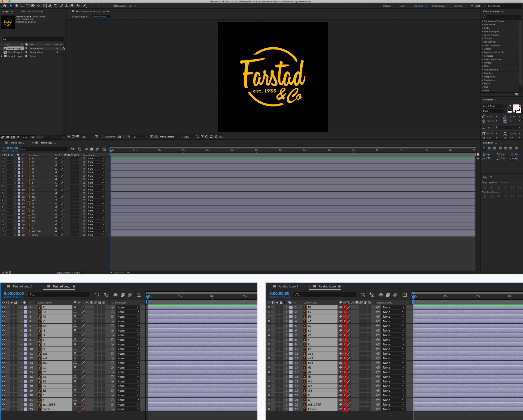This screenshot has width=523, height=420.
Task: Open the Show Channel RGB color icon
Action: point(129,137)
